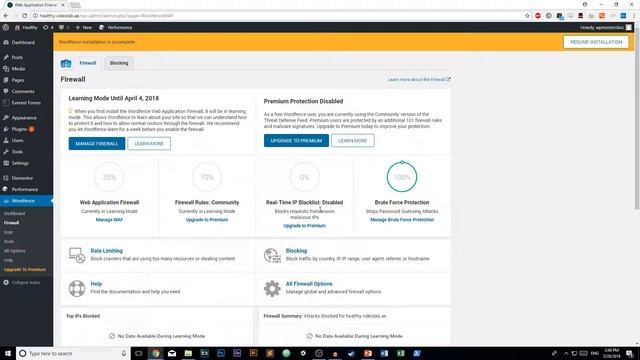Click Learn More under Learning Mode
The height and width of the screenshot is (360, 640).
coord(149,144)
